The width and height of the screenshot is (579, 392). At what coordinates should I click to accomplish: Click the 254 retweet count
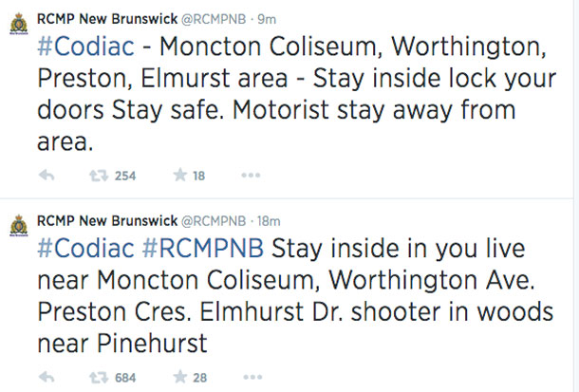(x=125, y=176)
